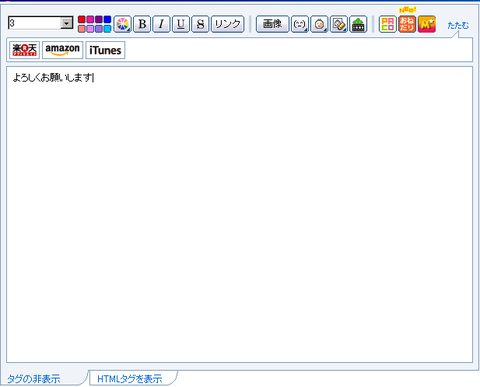Toggle underline formatting with U button
Image resolution: width=480 pixels, height=387 pixels.
coord(181,24)
